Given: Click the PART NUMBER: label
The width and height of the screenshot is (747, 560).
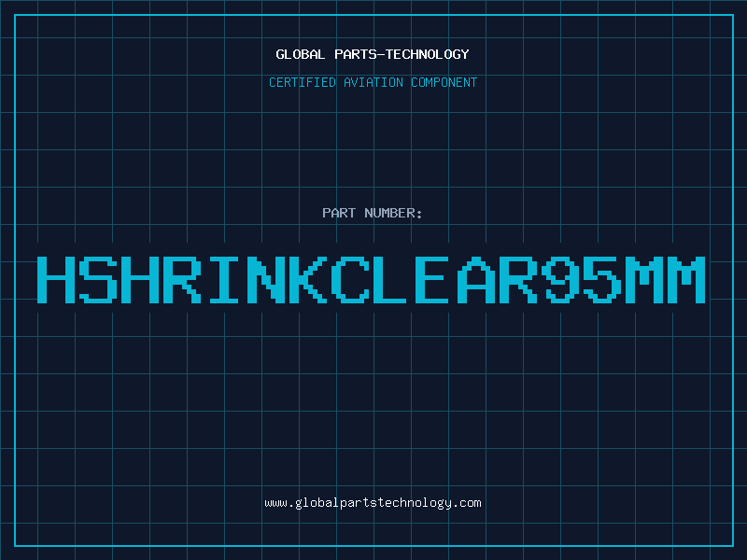Looking at the screenshot, I should point(373,213).
